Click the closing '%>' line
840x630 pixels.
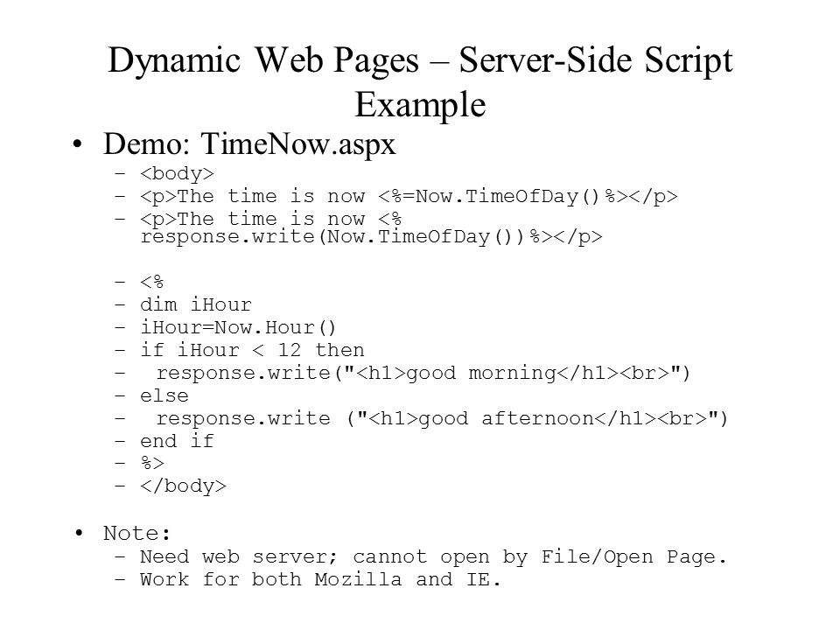click(x=152, y=463)
